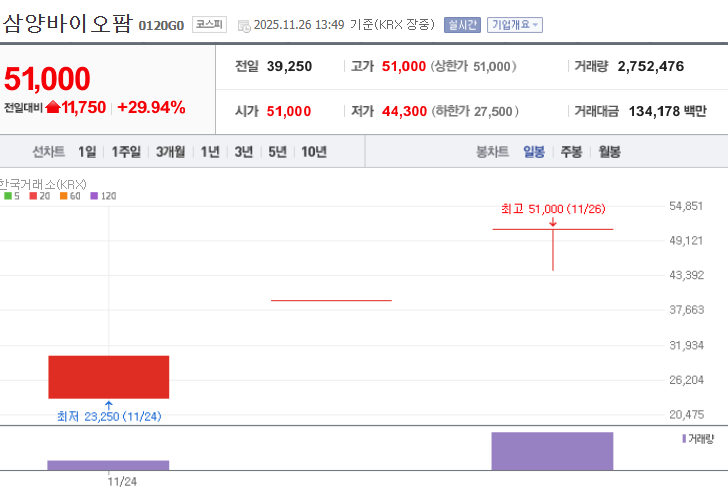728x494 pixels.
Task: Open the 기업개요 dropdown
Action: click(x=514, y=25)
